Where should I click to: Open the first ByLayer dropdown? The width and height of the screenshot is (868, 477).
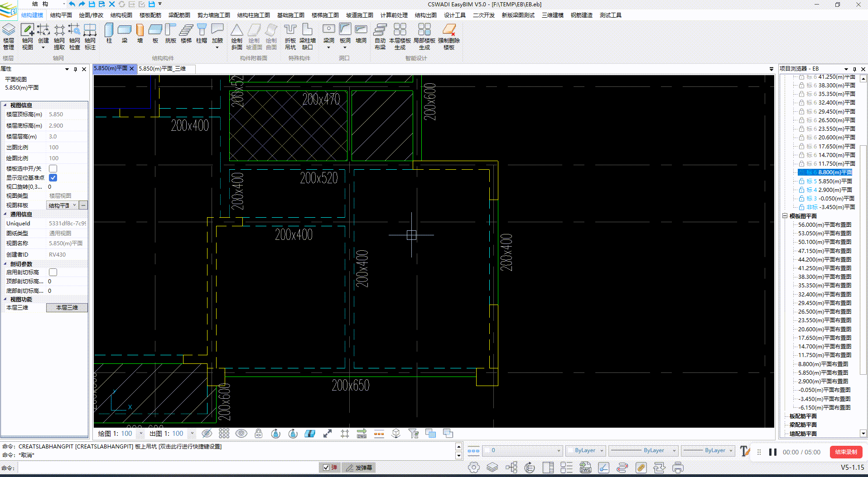(x=588, y=450)
